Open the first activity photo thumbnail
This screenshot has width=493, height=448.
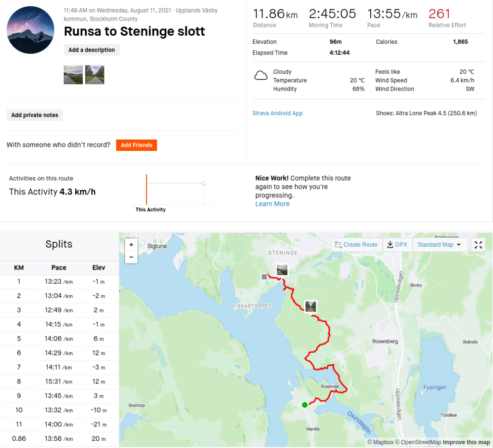pos(73,75)
